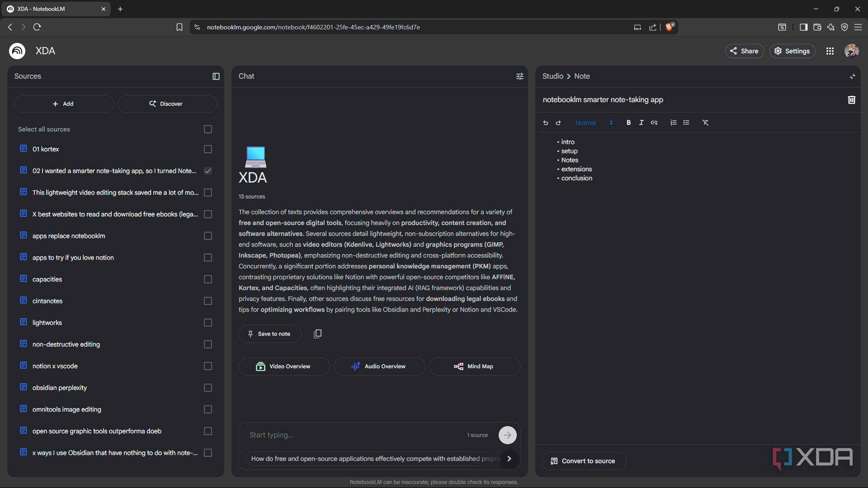Copy chat summary with copy icon
The image size is (868, 488).
pos(317,334)
